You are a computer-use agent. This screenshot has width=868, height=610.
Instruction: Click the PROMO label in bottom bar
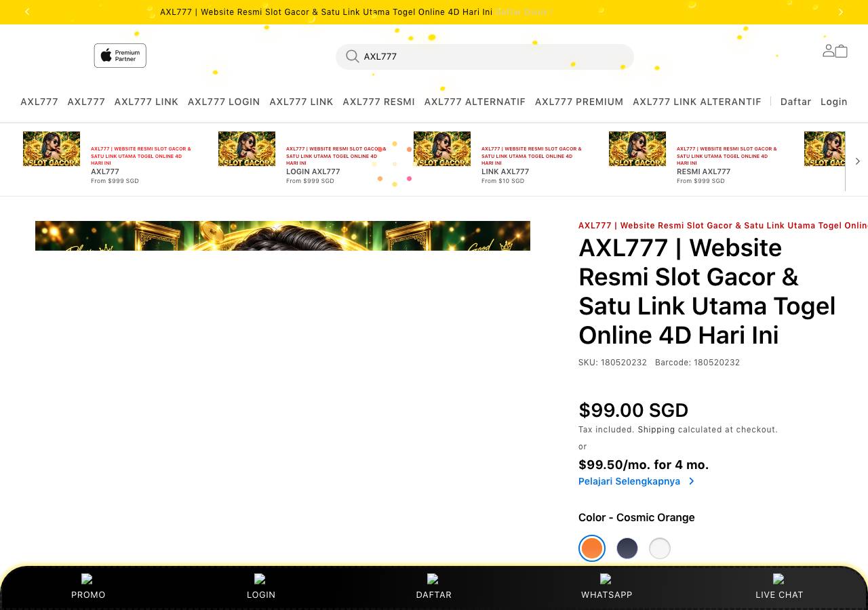coord(88,594)
